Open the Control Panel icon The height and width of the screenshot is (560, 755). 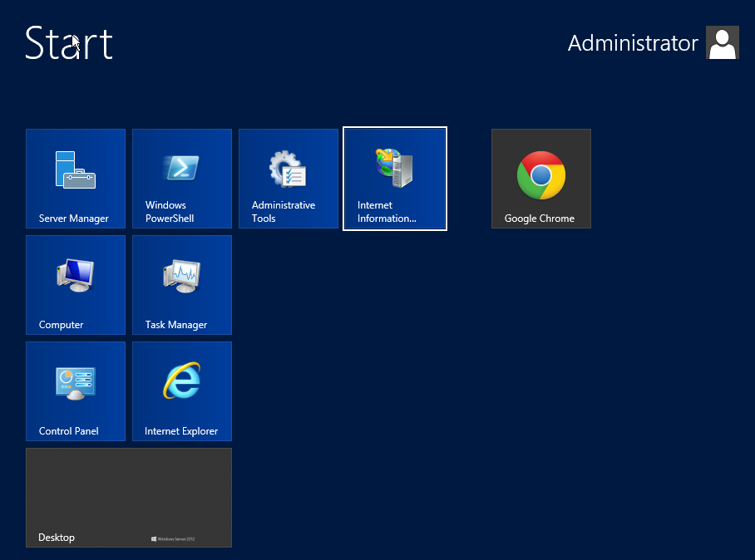[x=75, y=381]
